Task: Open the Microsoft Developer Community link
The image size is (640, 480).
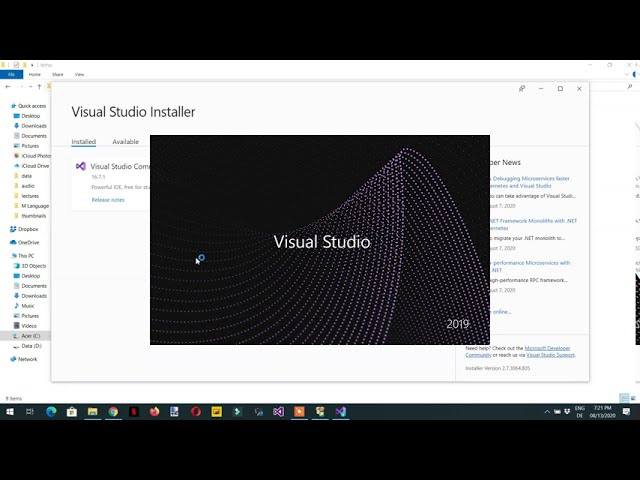Action: tap(518, 351)
